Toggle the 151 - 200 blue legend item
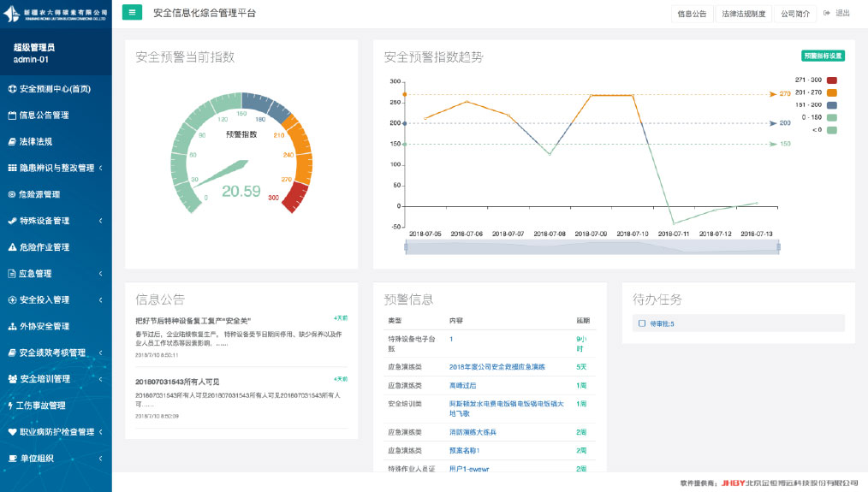 point(831,105)
